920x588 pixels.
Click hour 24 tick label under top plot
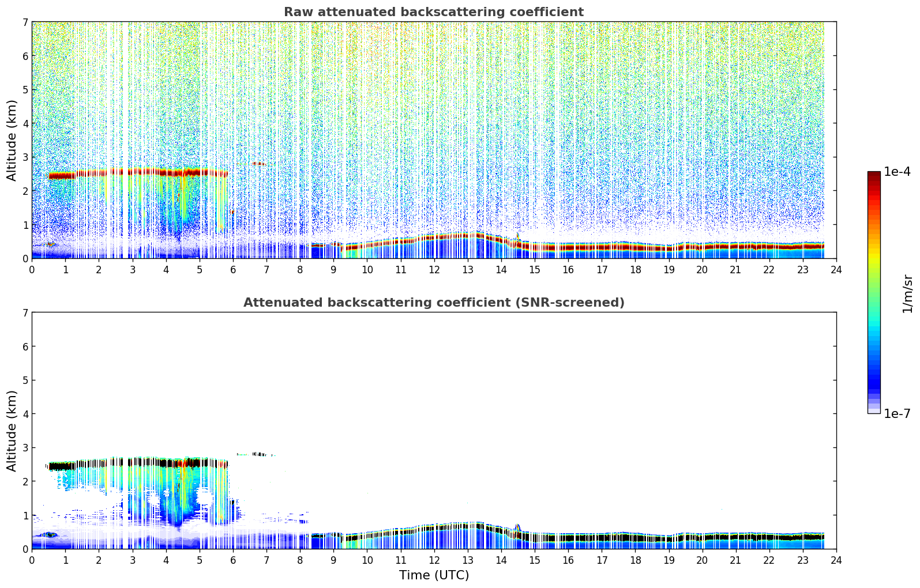tap(836, 270)
